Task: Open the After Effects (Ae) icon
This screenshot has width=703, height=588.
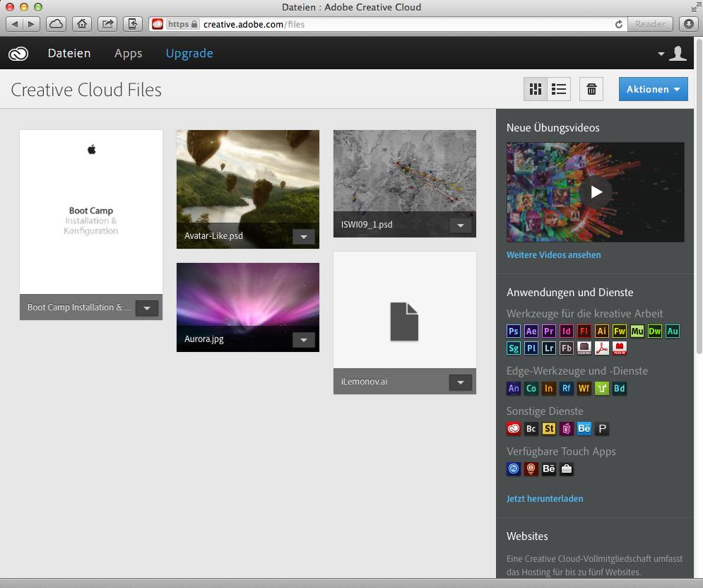Action: [531, 331]
